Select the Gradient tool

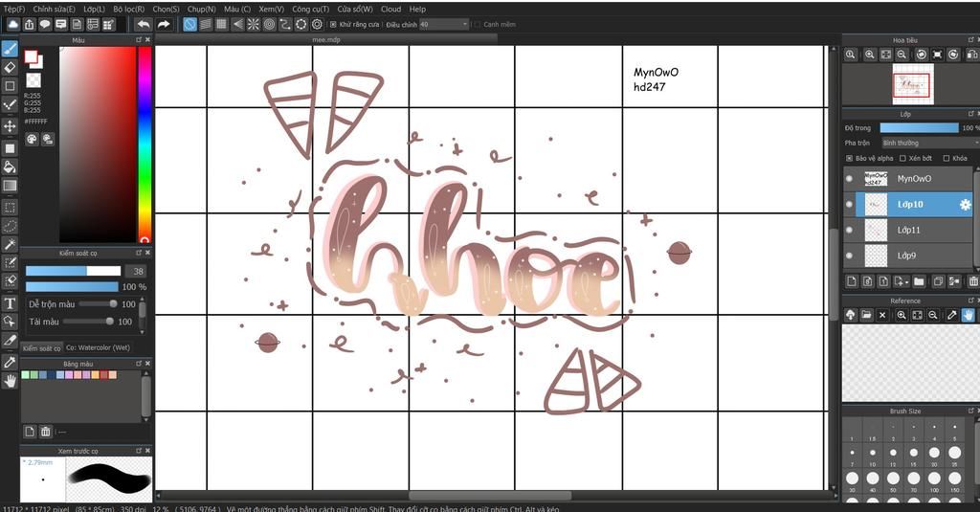pos(10,186)
